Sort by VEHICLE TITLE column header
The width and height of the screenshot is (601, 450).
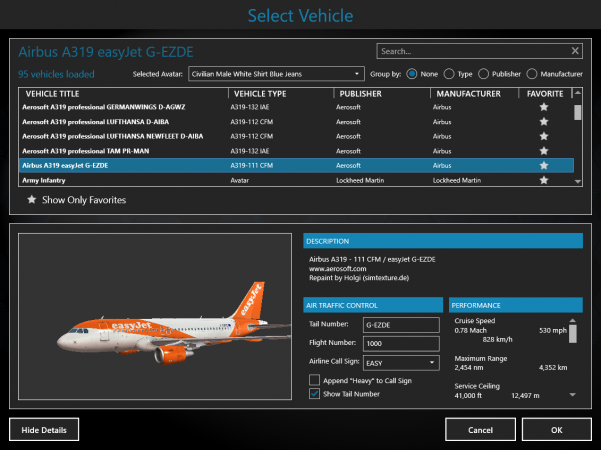click(x=53, y=94)
